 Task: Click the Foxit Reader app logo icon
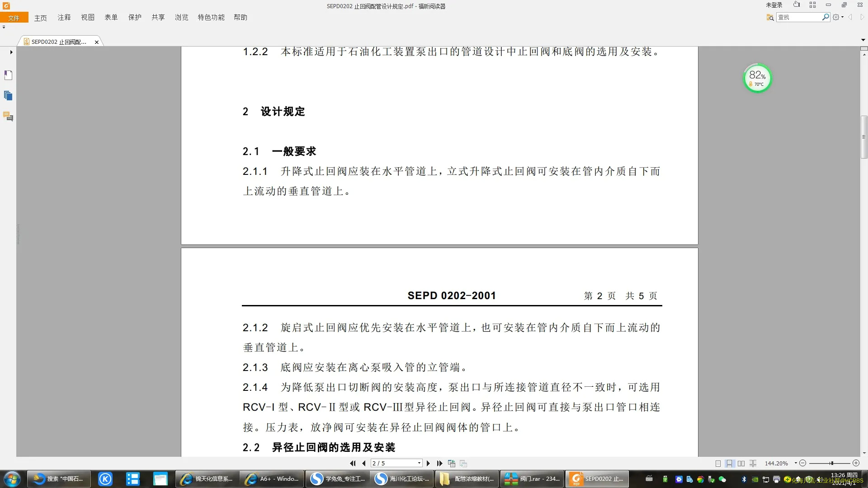click(x=6, y=5)
